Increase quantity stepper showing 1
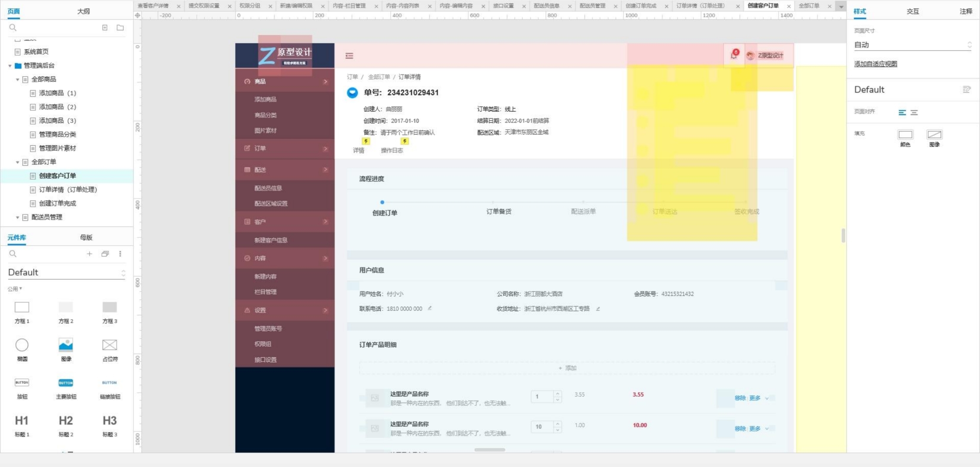 click(x=557, y=393)
